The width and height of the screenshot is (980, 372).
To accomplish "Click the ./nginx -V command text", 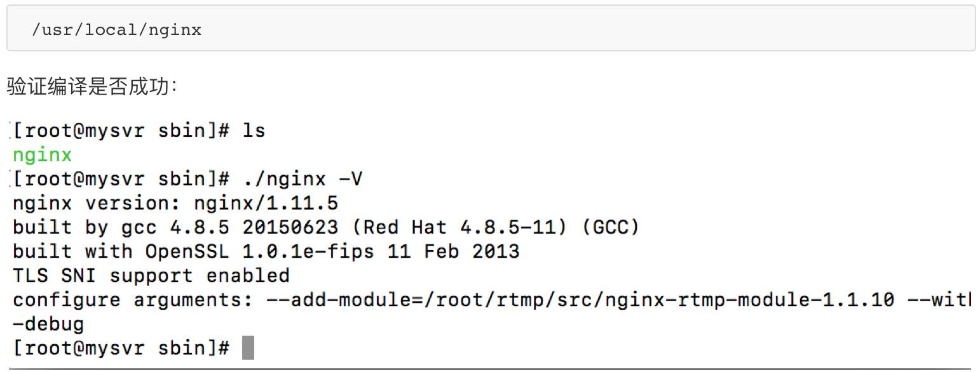I will point(303,179).
